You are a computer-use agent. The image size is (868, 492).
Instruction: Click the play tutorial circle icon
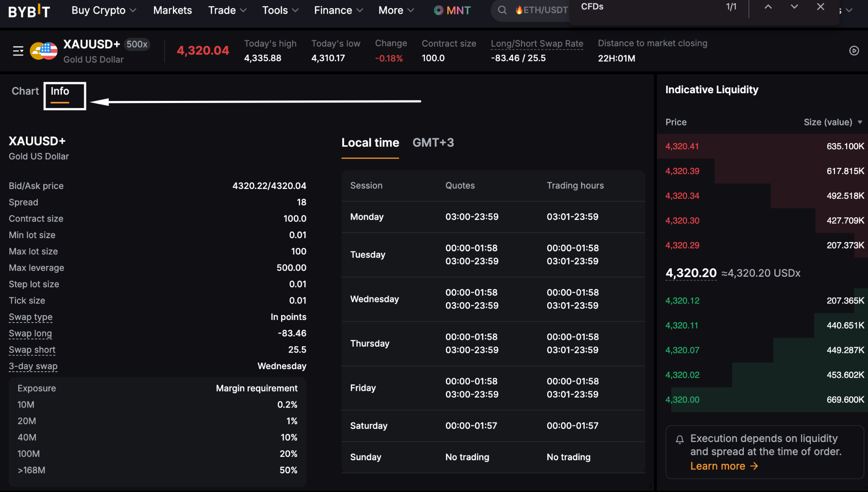(x=854, y=51)
